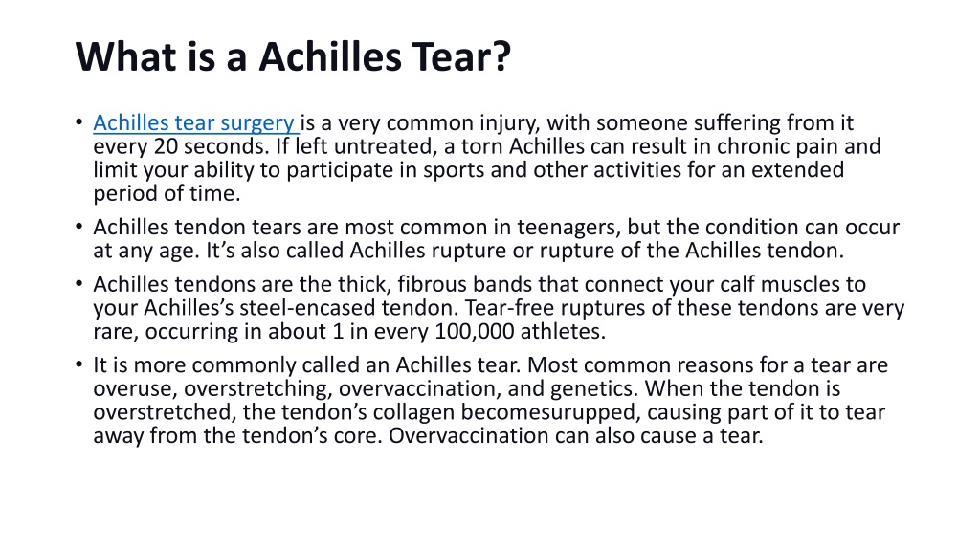
Task: Click the bullet marker before "Achilles tear surgery"
Action: (78, 121)
